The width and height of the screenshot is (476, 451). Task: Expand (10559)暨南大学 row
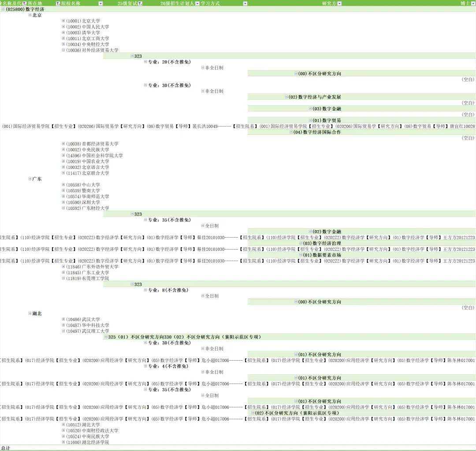[x=63, y=190]
